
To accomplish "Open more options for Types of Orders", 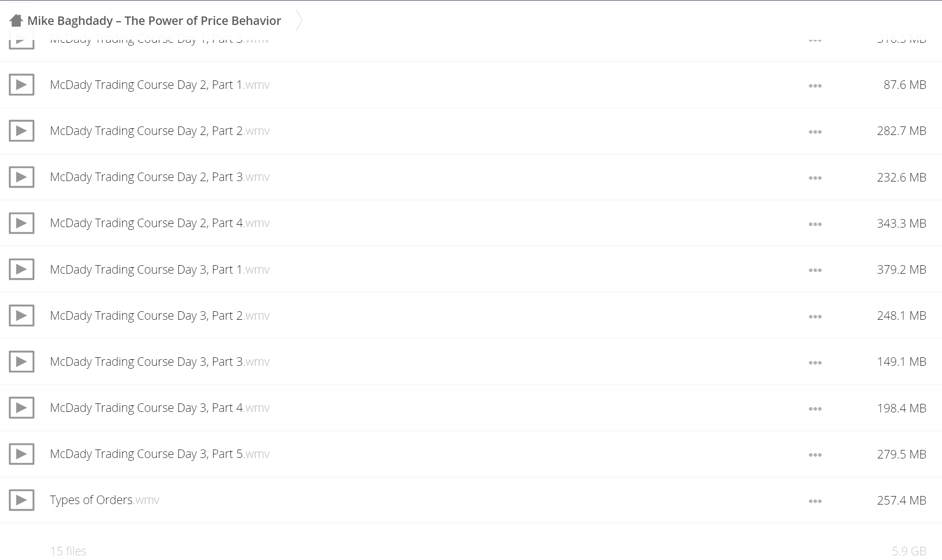I will tap(815, 501).
